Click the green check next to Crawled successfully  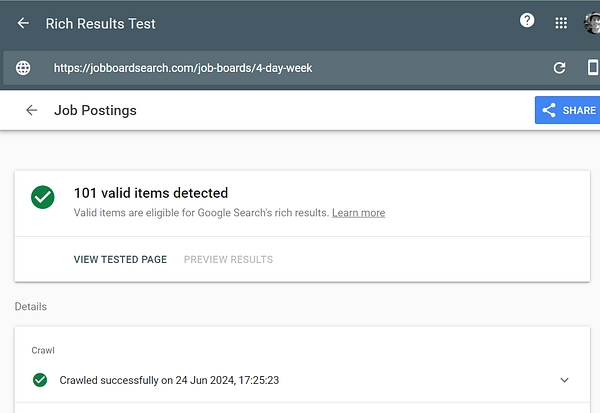[x=40, y=380]
